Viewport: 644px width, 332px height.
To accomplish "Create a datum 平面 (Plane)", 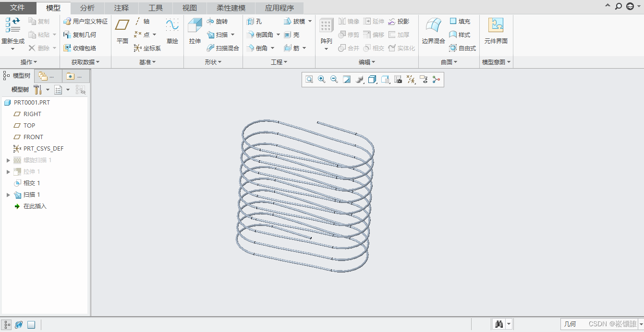I will pyautogui.click(x=122, y=26).
